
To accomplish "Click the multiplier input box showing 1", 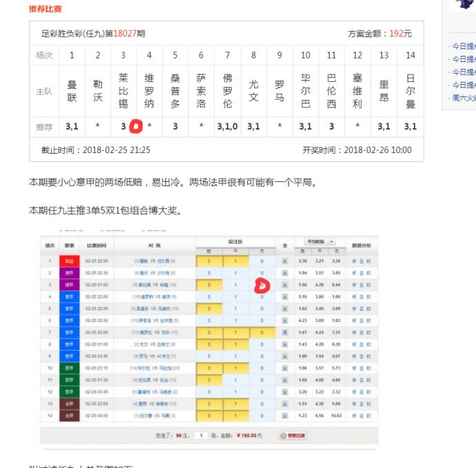I will (x=201, y=436).
